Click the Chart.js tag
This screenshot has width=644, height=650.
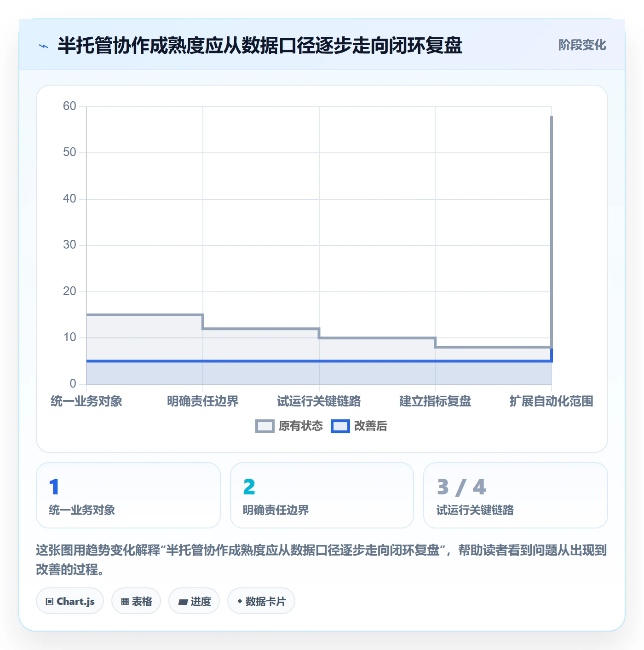[x=70, y=601]
